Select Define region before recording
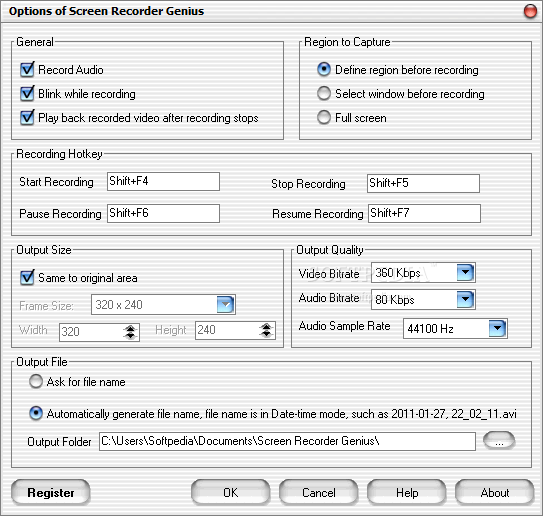This screenshot has height=516, width=543. 324,69
